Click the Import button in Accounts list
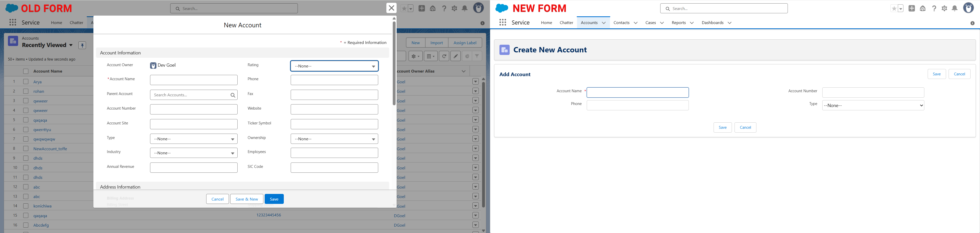The image size is (980, 233). click(x=436, y=43)
